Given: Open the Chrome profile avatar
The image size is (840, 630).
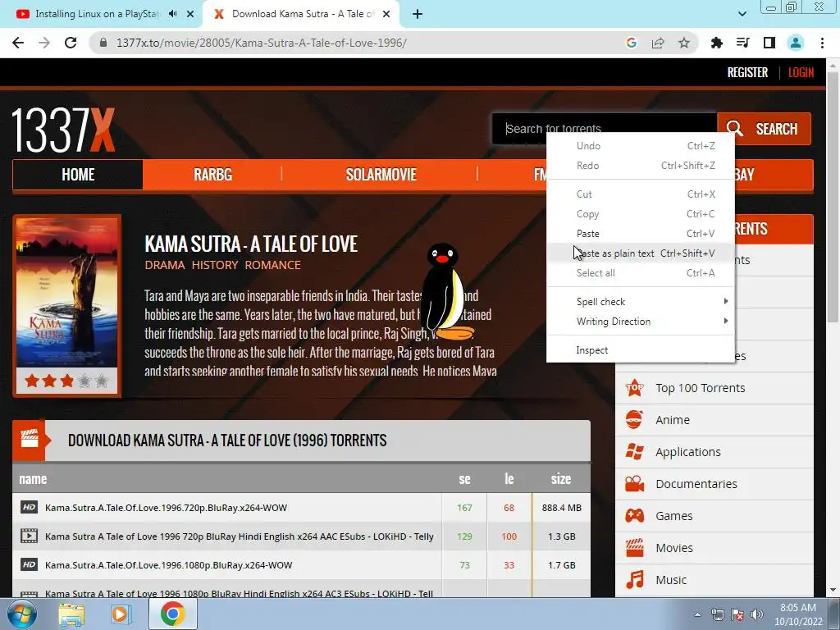Looking at the screenshot, I should tap(796, 43).
